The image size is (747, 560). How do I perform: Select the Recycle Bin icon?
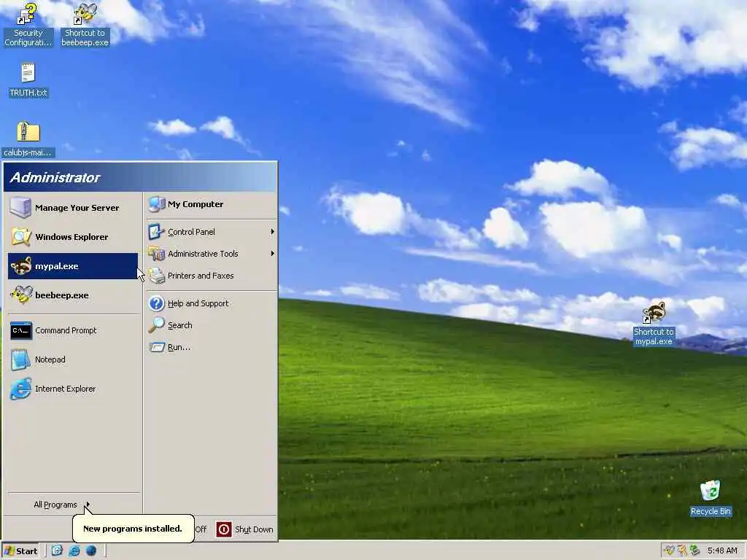point(711,498)
